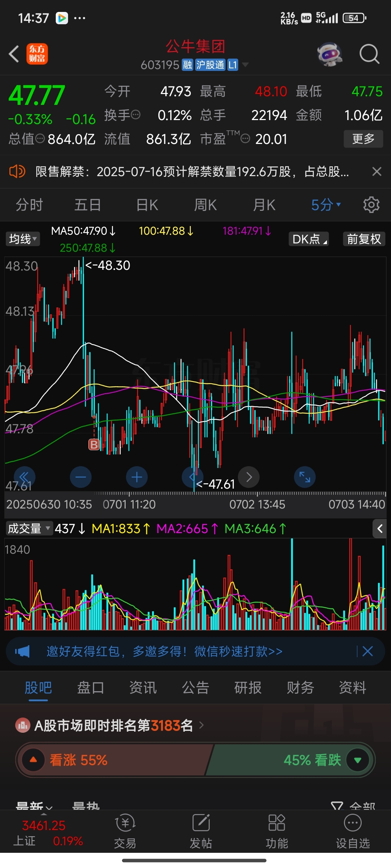The image size is (391, 868).
Task: Tap 设自选 add-to-watchlist icon
Action: point(353,831)
